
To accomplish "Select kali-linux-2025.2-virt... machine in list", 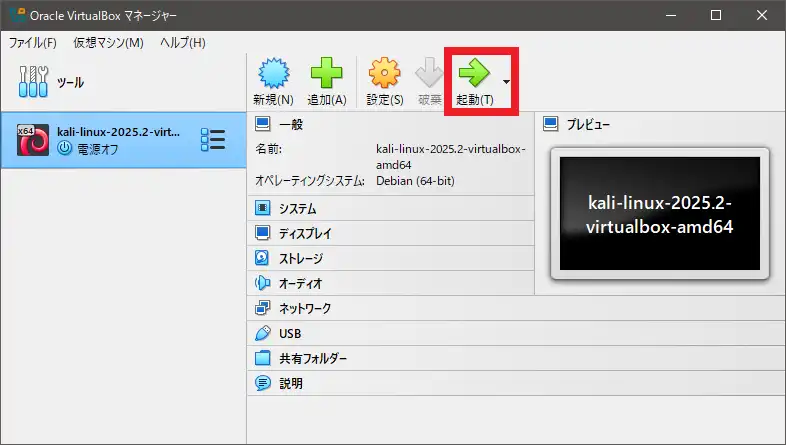I will pos(123,140).
